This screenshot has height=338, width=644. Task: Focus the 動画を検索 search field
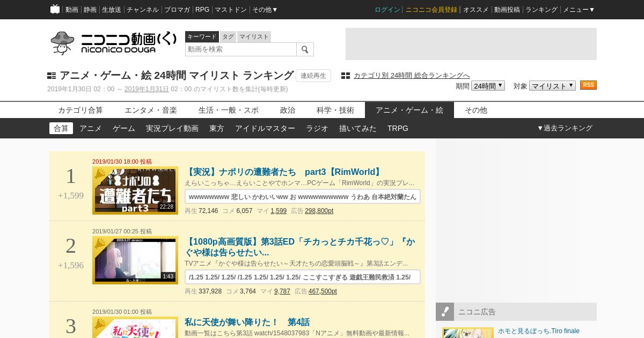point(241,49)
